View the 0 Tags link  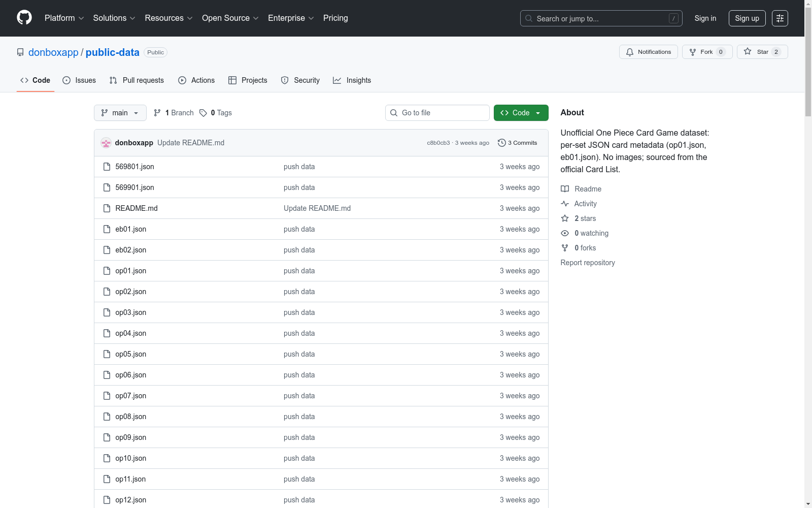216,113
